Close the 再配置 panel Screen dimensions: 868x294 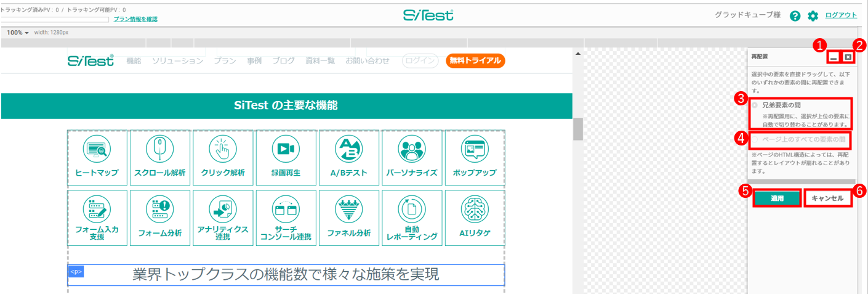pyautogui.click(x=848, y=57)
